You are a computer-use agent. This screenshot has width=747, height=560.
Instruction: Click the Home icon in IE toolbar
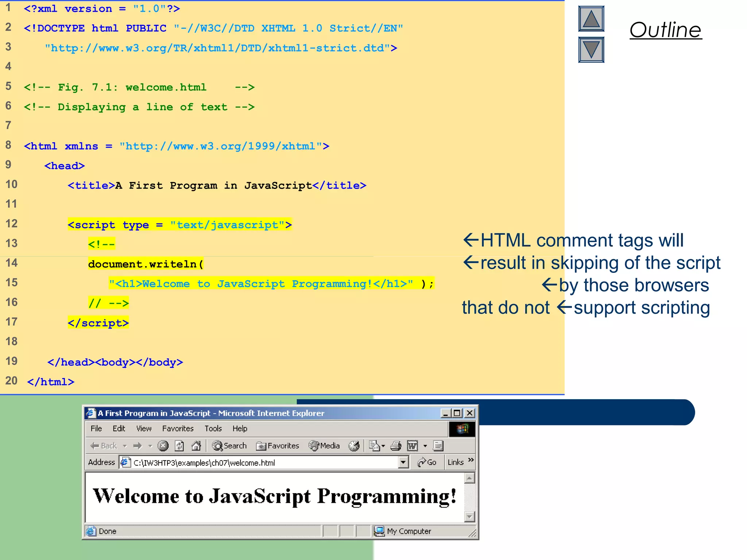coord(196,446)
